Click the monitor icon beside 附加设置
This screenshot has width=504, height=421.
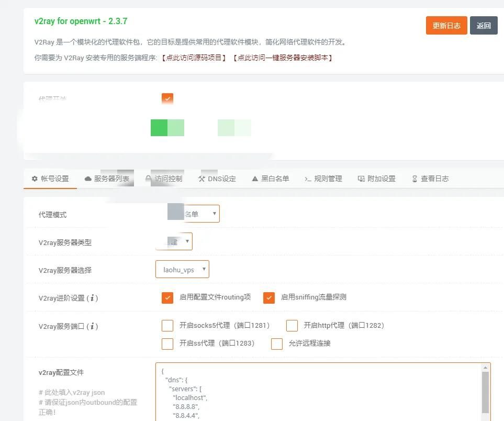[361, 179]
